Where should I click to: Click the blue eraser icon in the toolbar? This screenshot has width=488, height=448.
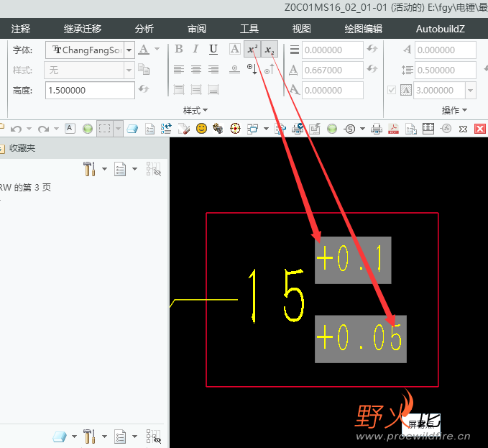pos(132,129)
